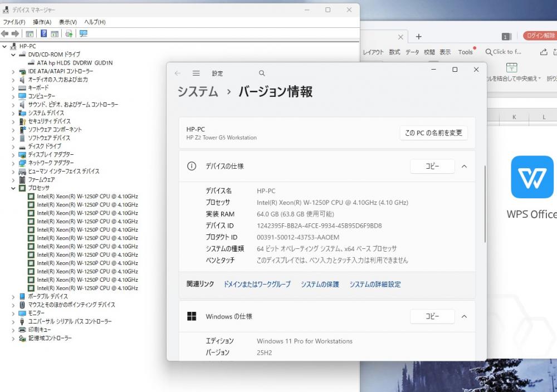
Task: Click the toolbar icon with the green arrow
Action: [x=69, y=34]
